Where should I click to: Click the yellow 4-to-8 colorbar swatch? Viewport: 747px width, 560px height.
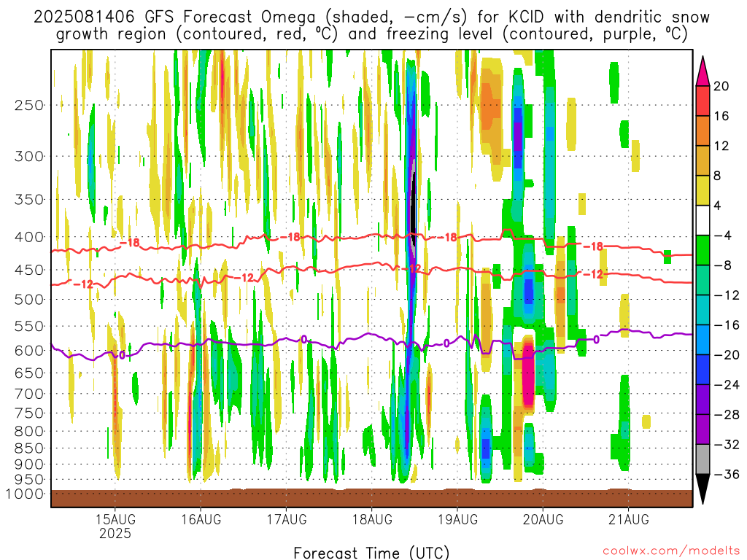[703, 190]
